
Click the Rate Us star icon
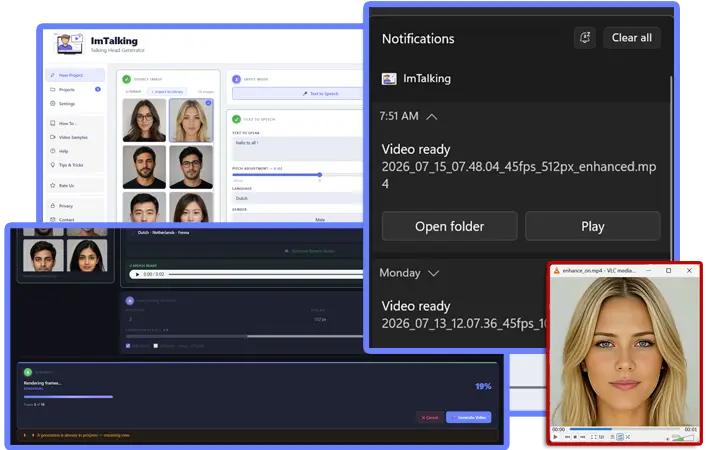[53, 185]
